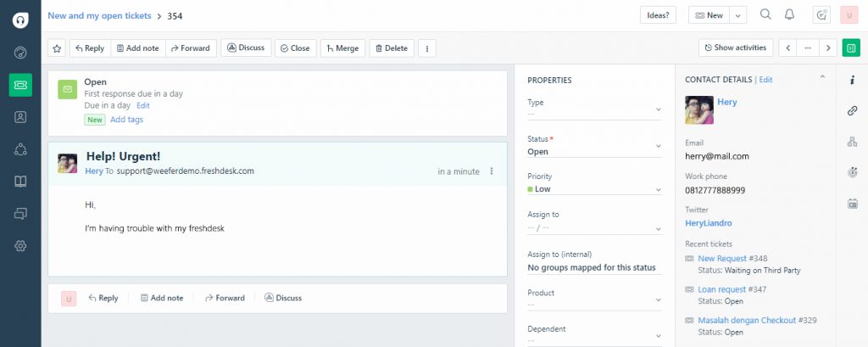The image size is (868, 347).
Task: Click the ticket navigation ellipsis button
Action: (808, 48)
